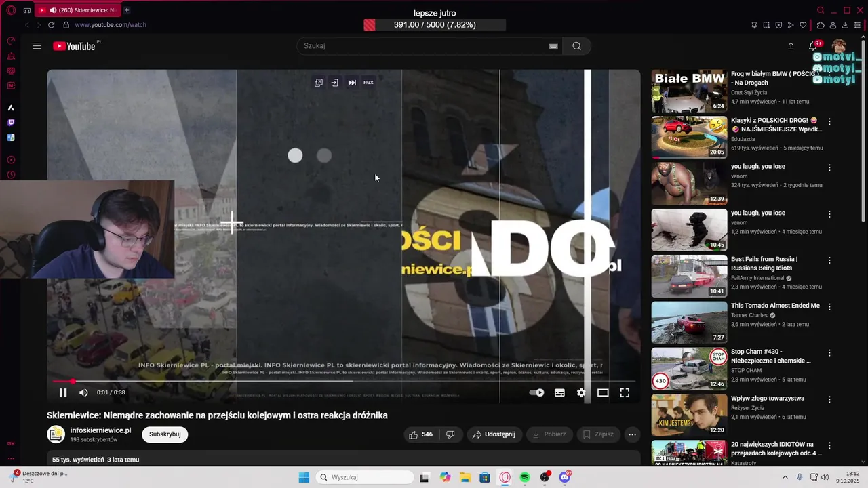Open the This Tornado Almost Ended Me thumbnail
Viewport: 868px width, 488px height.
coord(689,322)
